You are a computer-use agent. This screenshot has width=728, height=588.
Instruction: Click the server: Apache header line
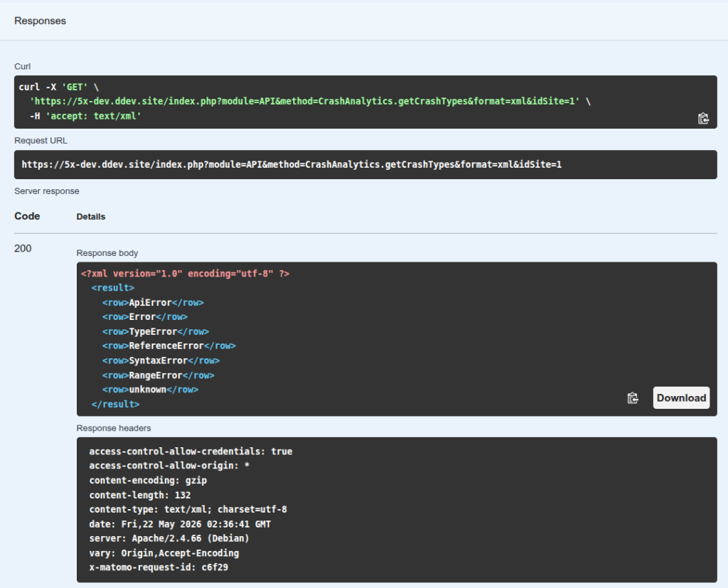(169, 538)
